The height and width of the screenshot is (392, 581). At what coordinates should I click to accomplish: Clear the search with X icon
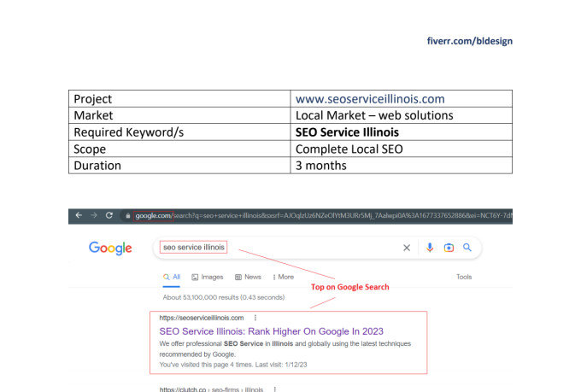point(407,248)
